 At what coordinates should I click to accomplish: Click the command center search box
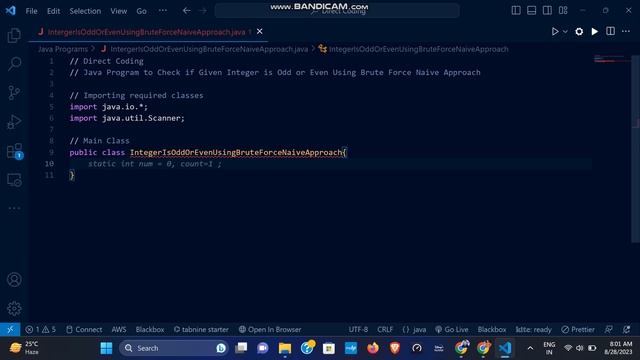(x=337, y=11)
